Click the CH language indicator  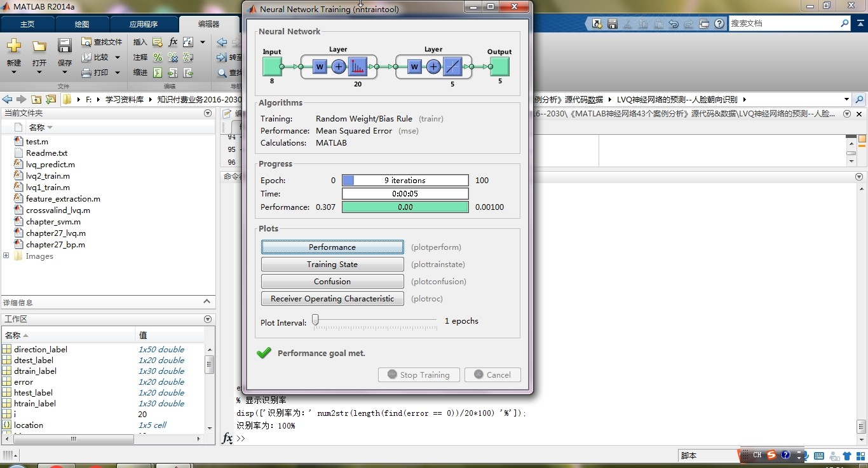point(757,455)
